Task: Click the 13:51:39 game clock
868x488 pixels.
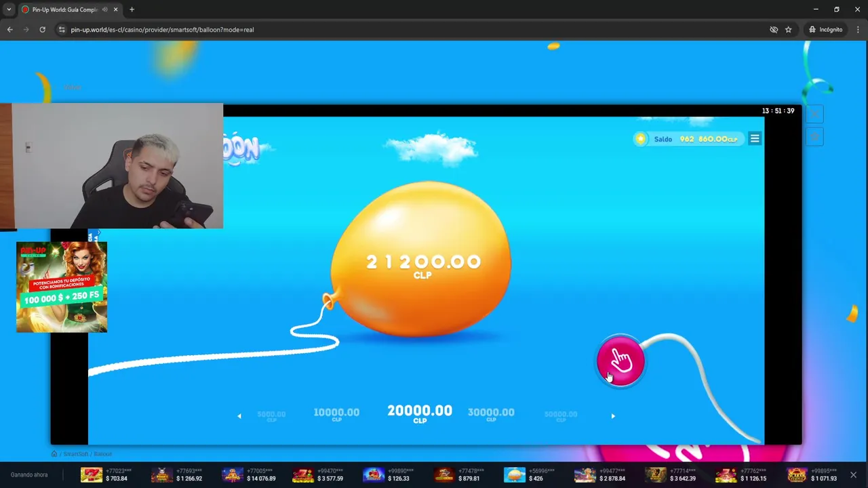Action: pyautogui.click(x=778, y=110)
